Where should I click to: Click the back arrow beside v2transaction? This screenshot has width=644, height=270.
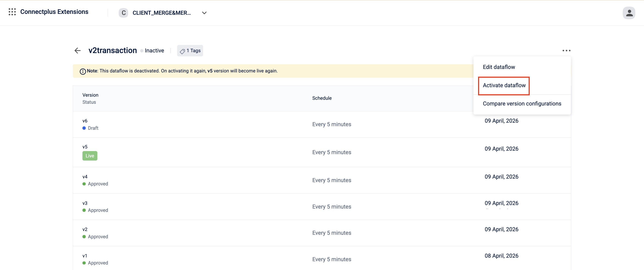[x=78, y=51]
